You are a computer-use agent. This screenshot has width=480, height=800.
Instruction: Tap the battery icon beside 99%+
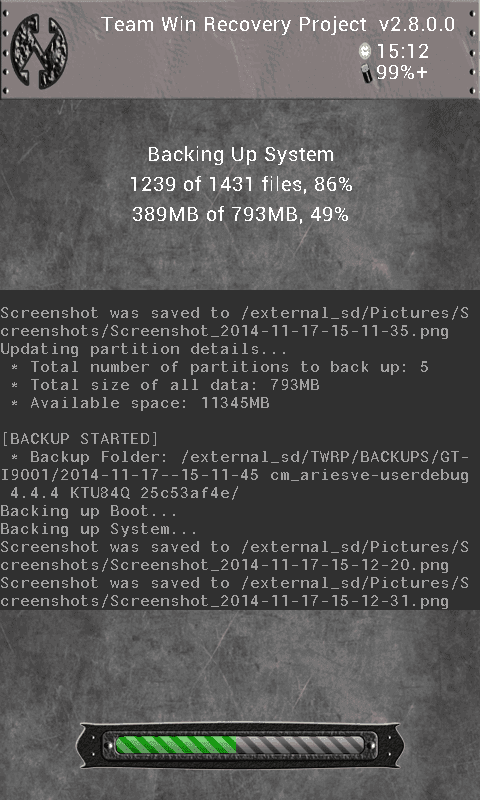pos(367,73)
